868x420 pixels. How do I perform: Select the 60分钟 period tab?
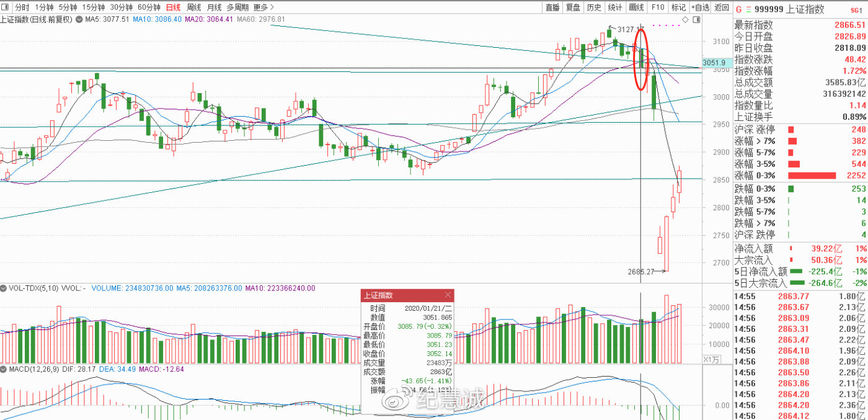149,7
